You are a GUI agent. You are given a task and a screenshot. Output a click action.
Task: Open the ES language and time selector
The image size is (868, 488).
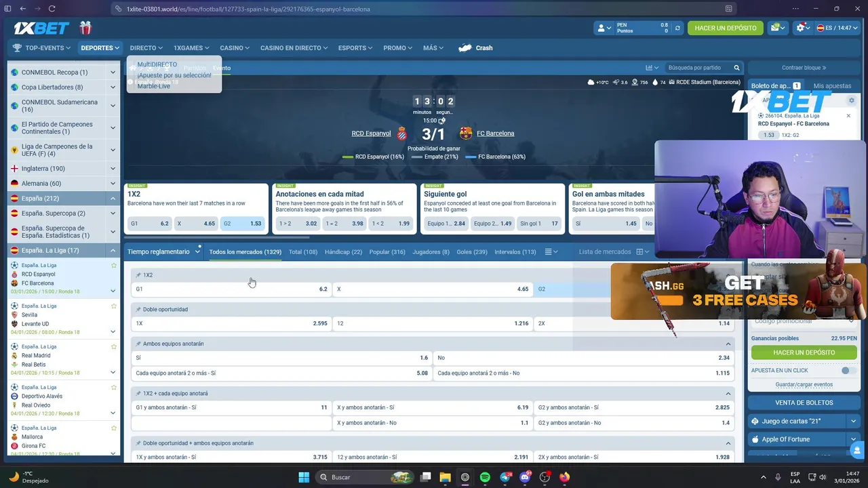[836, 28]
